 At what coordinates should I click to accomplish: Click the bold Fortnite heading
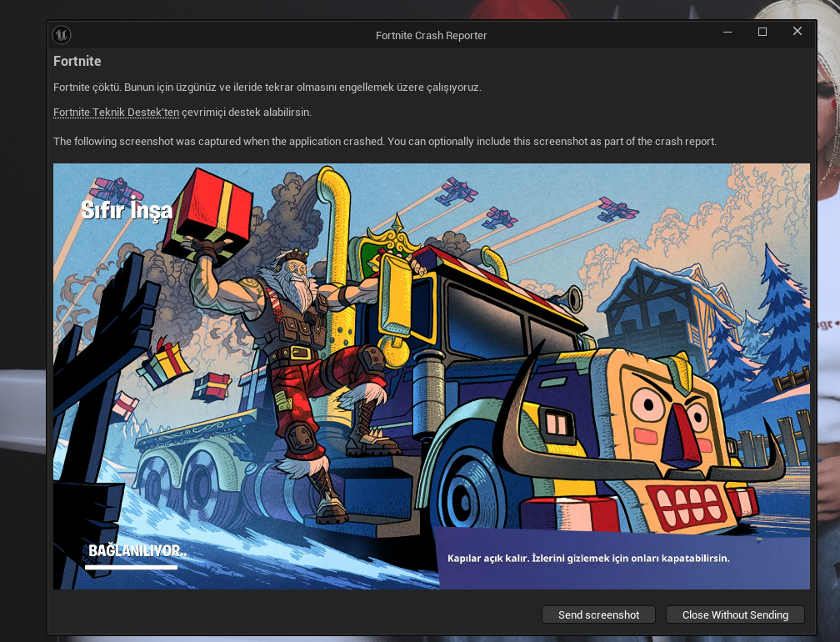(77, 61)
